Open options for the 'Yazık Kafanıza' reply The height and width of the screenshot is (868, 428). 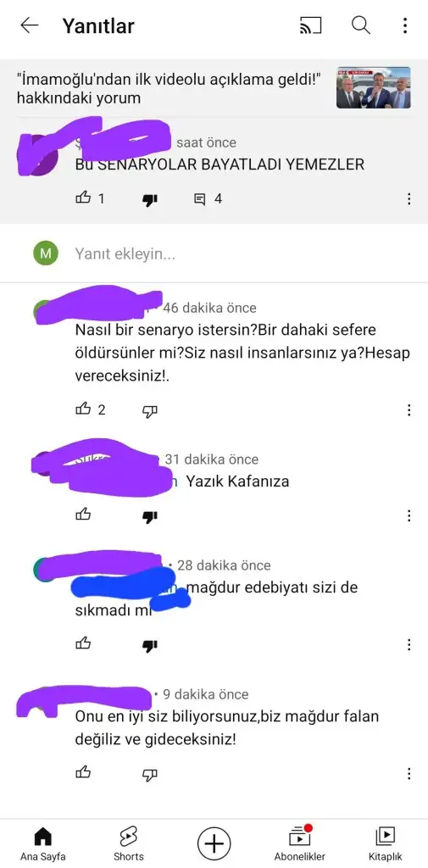pos(409,515)
